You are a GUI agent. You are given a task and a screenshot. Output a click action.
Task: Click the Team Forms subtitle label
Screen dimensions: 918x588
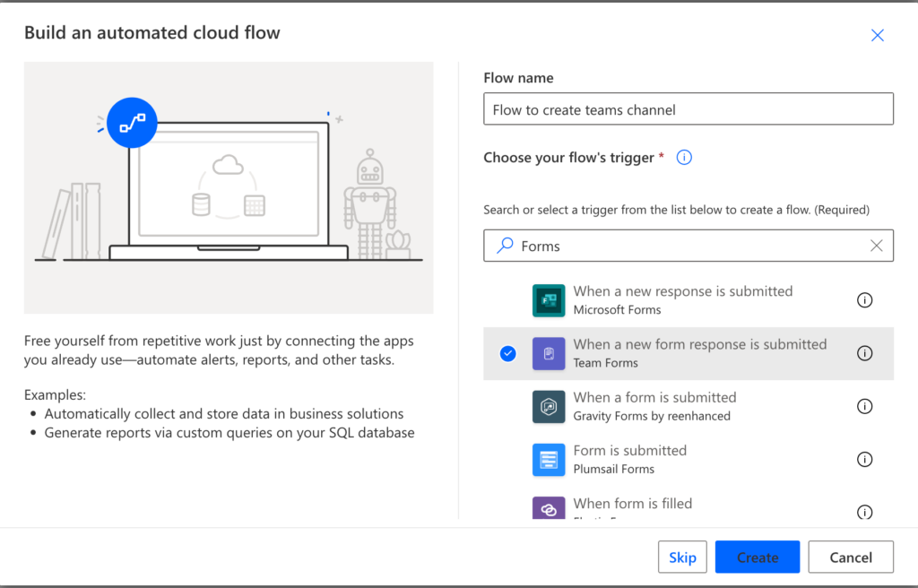tap(605, 363)
